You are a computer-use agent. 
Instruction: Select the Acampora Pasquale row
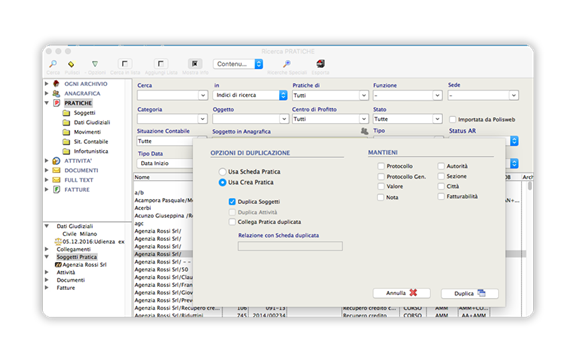click(163, 200)
